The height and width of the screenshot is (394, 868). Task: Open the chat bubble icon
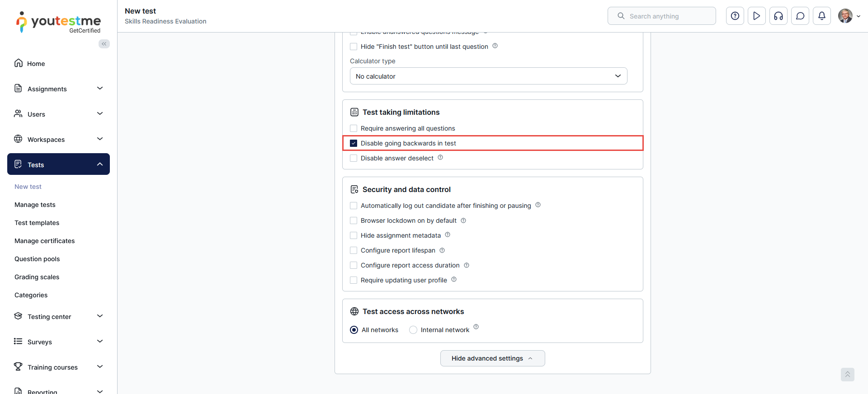pos(800,16)
